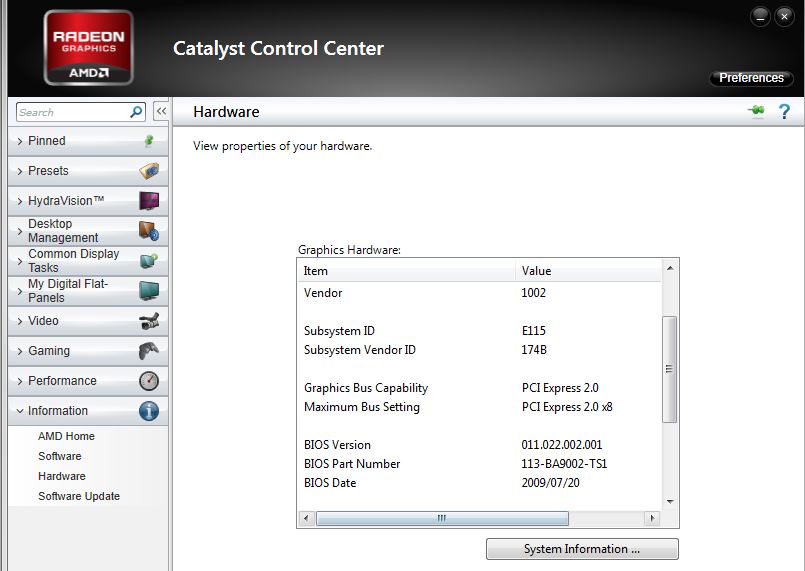Click the Value column header
805x571 pixels.
(588, 271)
